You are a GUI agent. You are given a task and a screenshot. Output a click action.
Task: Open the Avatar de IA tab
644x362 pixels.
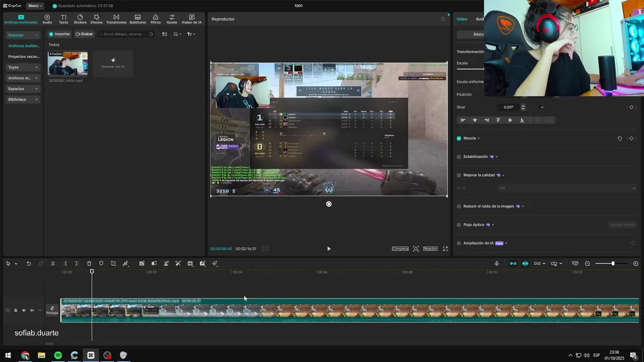coord(192,19)
